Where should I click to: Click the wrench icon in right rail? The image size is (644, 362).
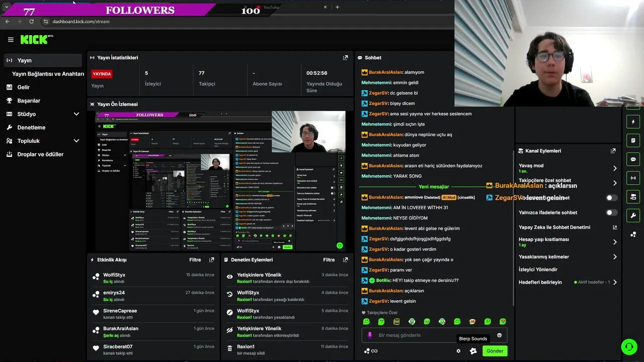(x=633, y=216)
